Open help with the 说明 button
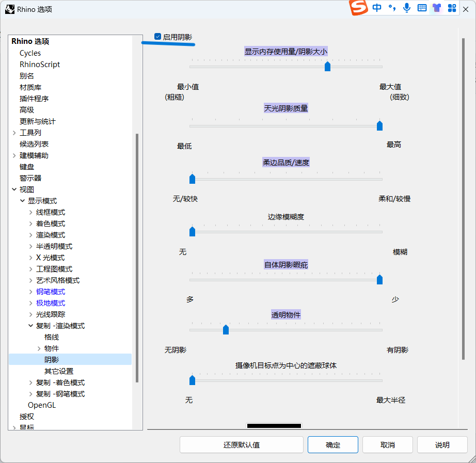 [442, 445]
